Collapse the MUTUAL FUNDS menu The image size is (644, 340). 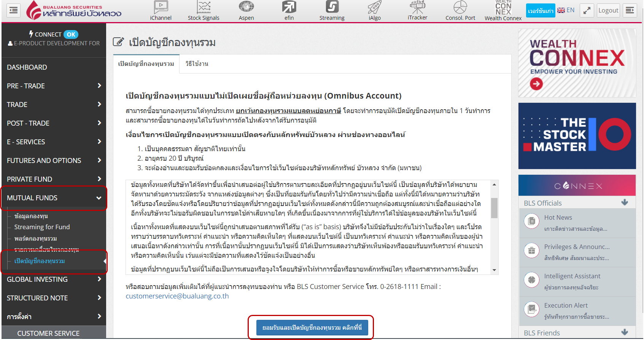click(x=54, y=198)
